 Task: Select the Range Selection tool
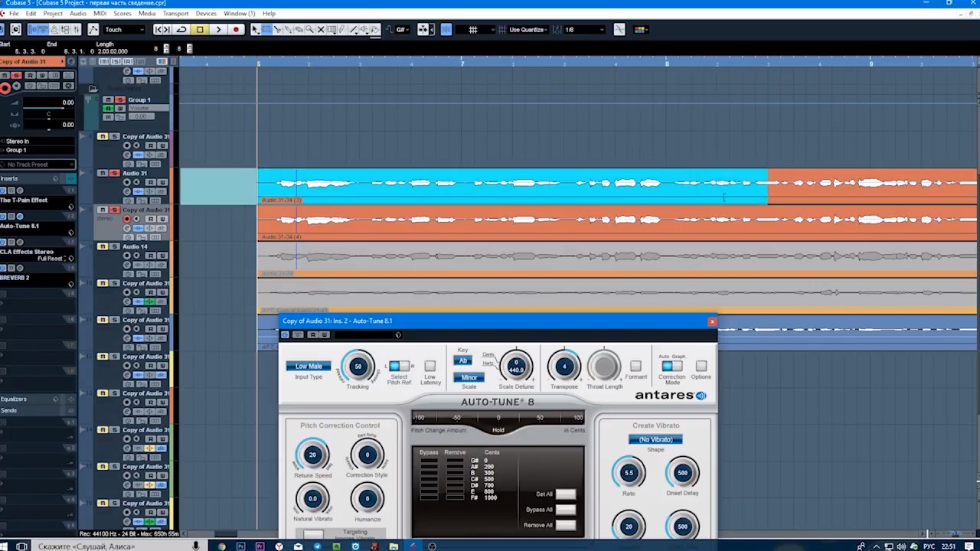coord(266,30)
